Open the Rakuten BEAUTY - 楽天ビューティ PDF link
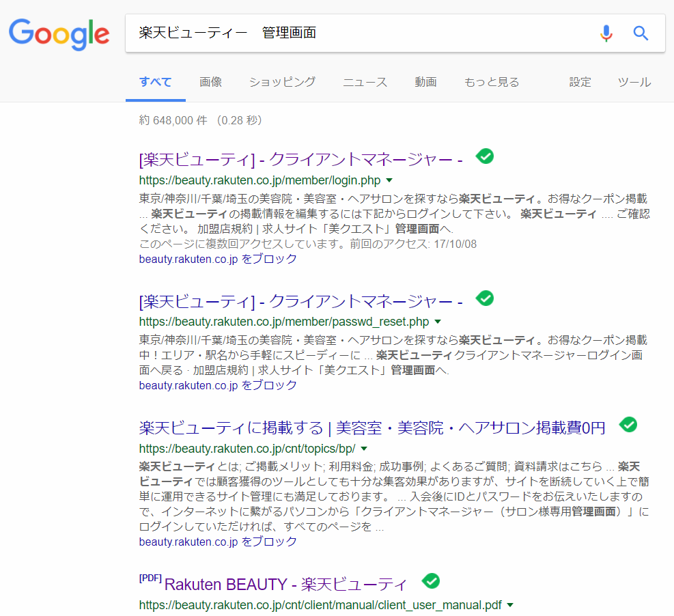Viewport: 674px width, 616px height. [x=285, y=584]
